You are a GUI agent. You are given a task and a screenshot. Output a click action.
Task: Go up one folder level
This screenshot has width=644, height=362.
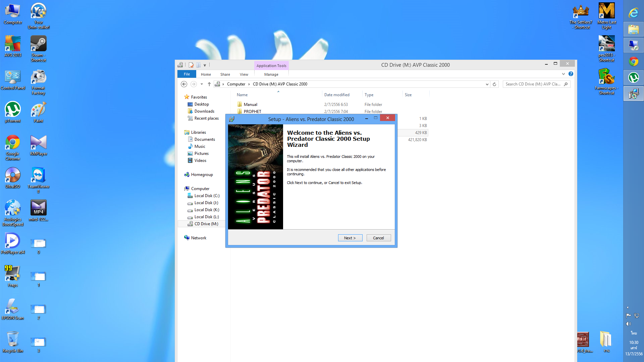pos(209,84)
